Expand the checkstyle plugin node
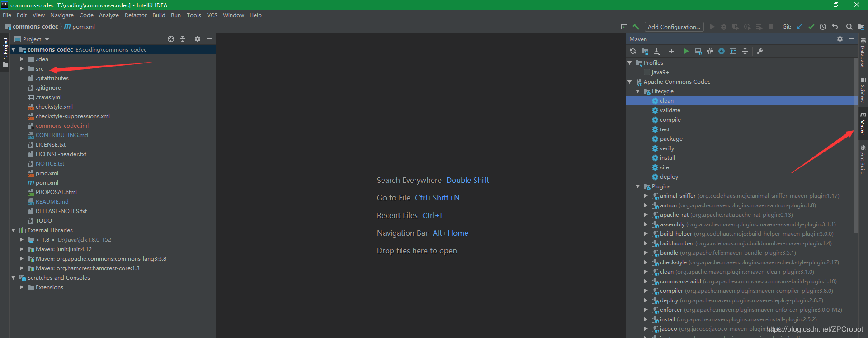The height and width of the screenshot is (338, 868). click(646, 262)
